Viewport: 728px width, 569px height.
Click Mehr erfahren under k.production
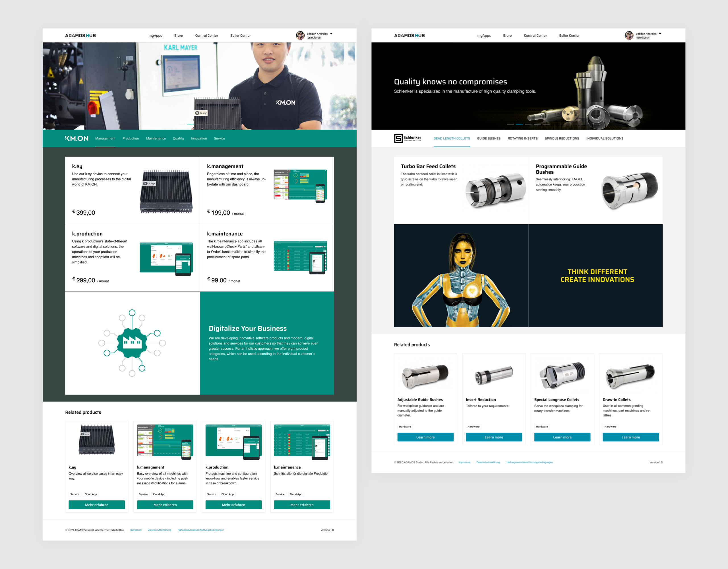(x=234, y=505)
